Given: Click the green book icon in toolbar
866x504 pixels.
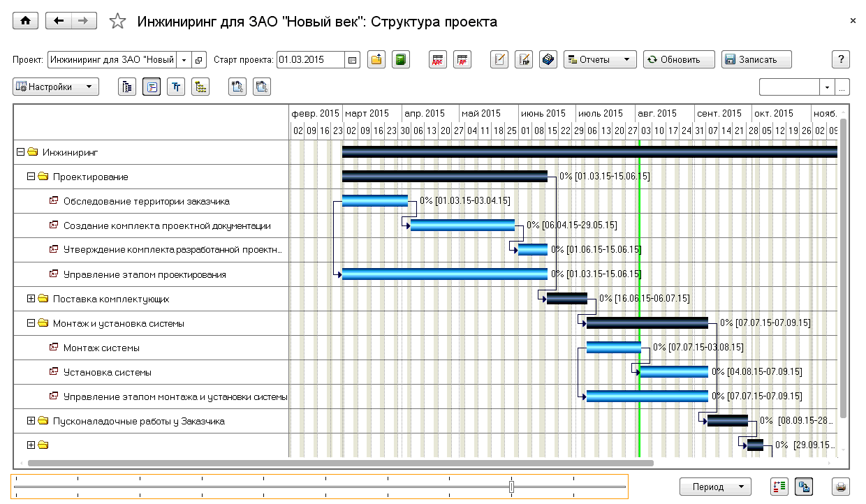Looking at the screenshot, I should (400, 60).
